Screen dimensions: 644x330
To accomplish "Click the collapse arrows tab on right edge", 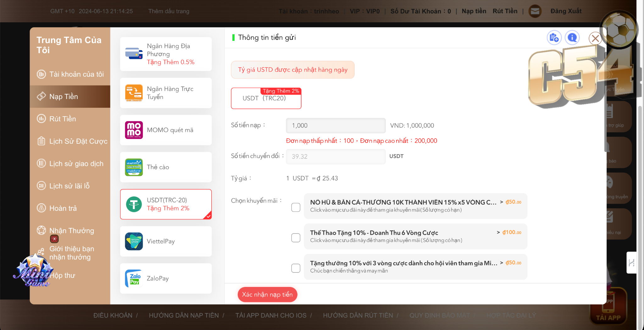I will (x=631, y=263).
